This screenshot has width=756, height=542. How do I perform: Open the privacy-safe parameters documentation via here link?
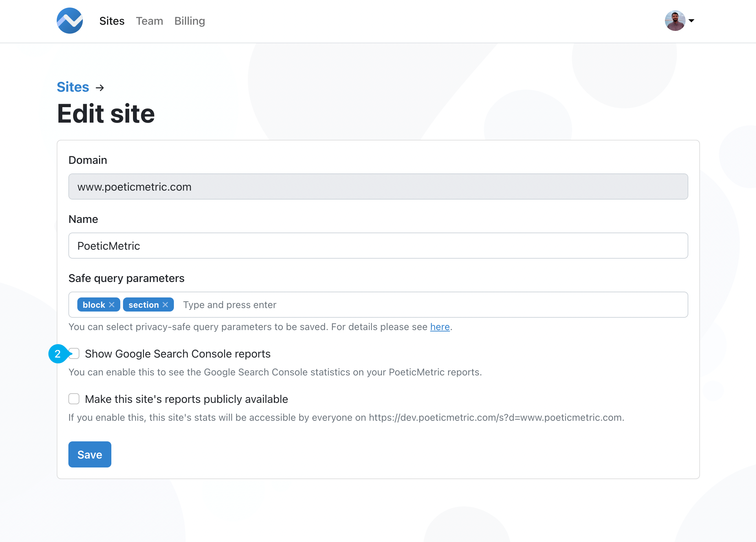point(440,327)
